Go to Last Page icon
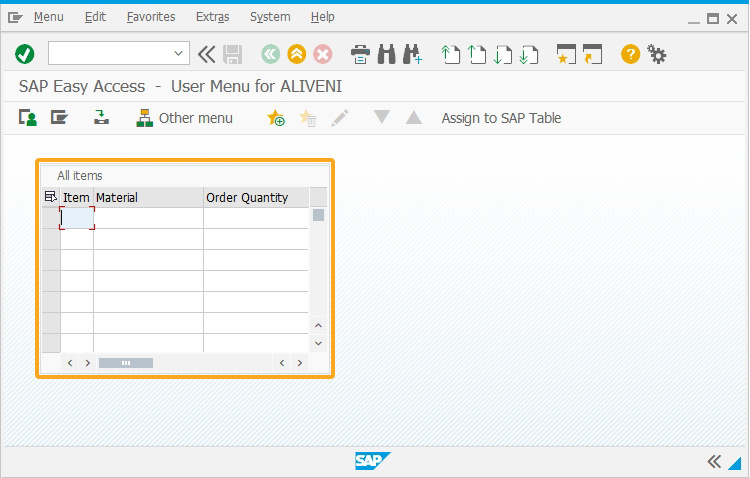750x478 pixels. point(529,54)
